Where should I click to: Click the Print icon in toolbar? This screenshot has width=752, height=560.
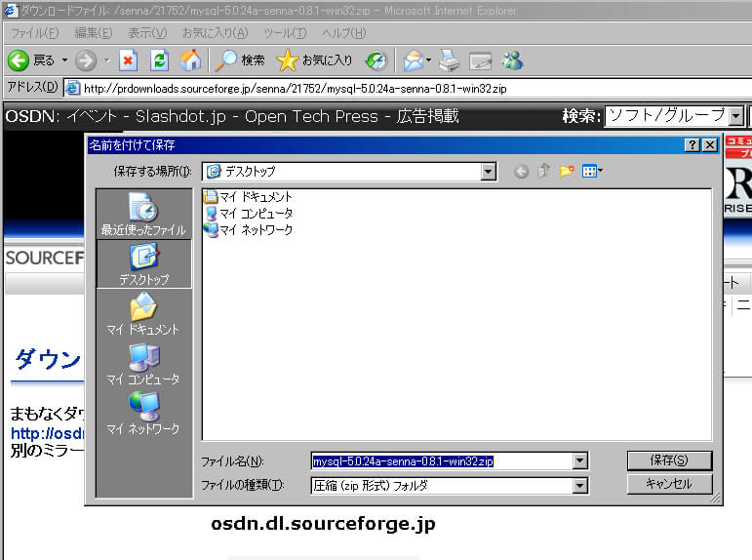click(x=449, y=60)
